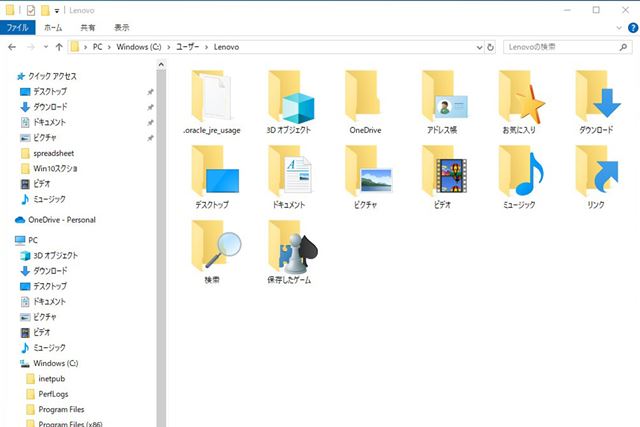Select ミュージック under Quick Access

43,200
